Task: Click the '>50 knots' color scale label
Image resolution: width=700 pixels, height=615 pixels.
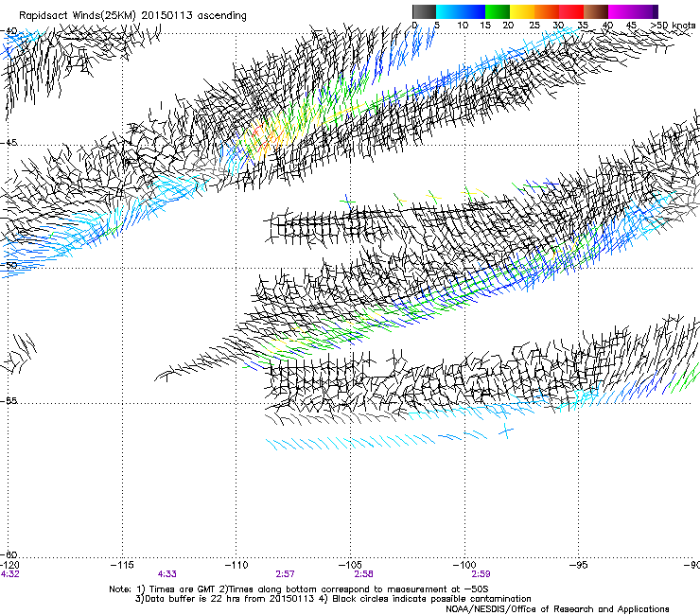Action: pos(673,26)
